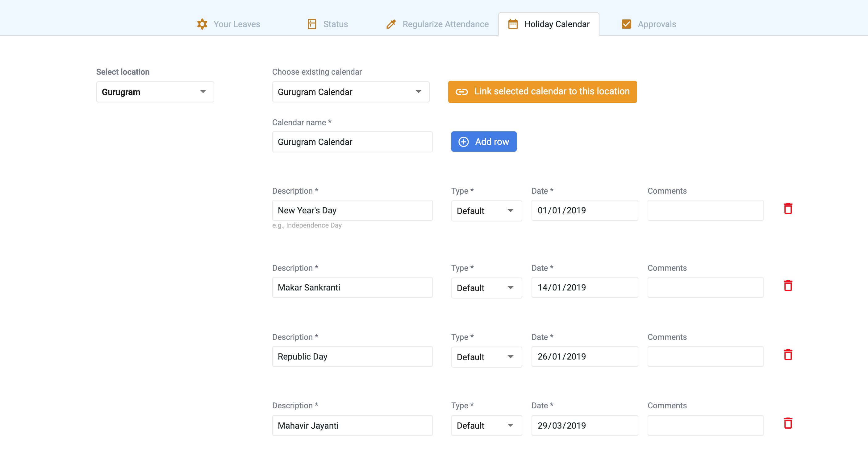Delete the Makar Sankranti row
The height and width of the screenshot is (457, 868).
[x=788, y=286]
